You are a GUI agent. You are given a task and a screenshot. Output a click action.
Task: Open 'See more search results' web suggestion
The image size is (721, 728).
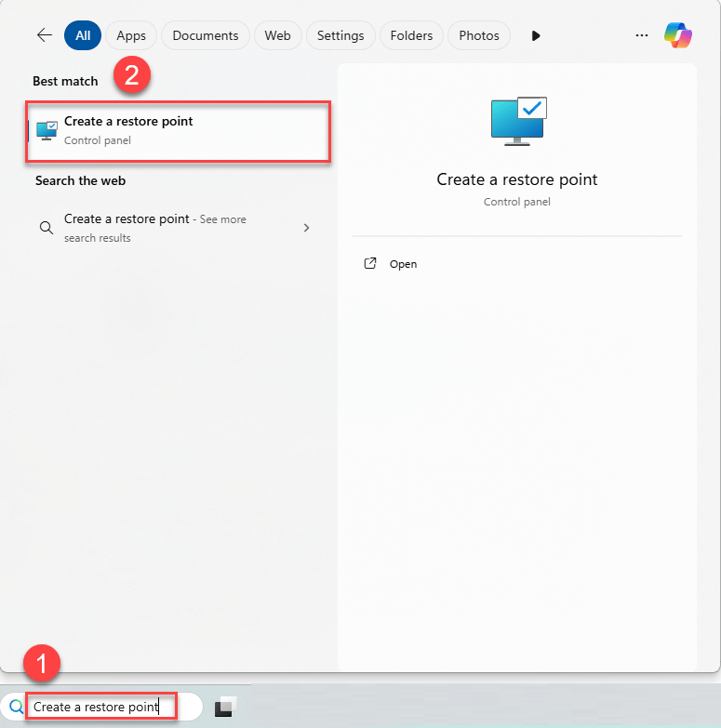point(154,228)
